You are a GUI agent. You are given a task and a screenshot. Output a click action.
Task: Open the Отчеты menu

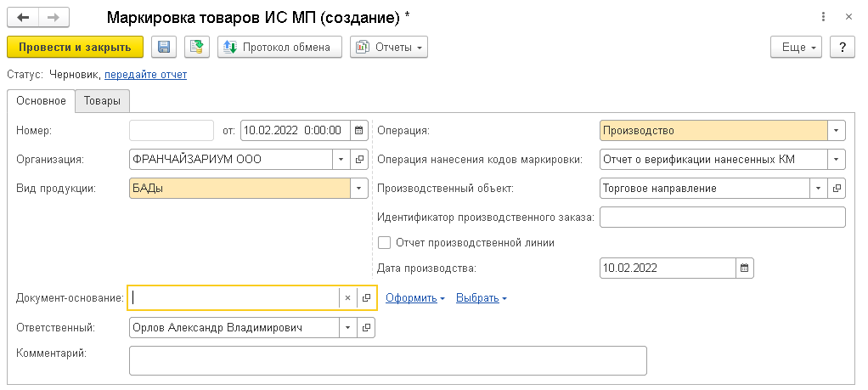(389, 48)
